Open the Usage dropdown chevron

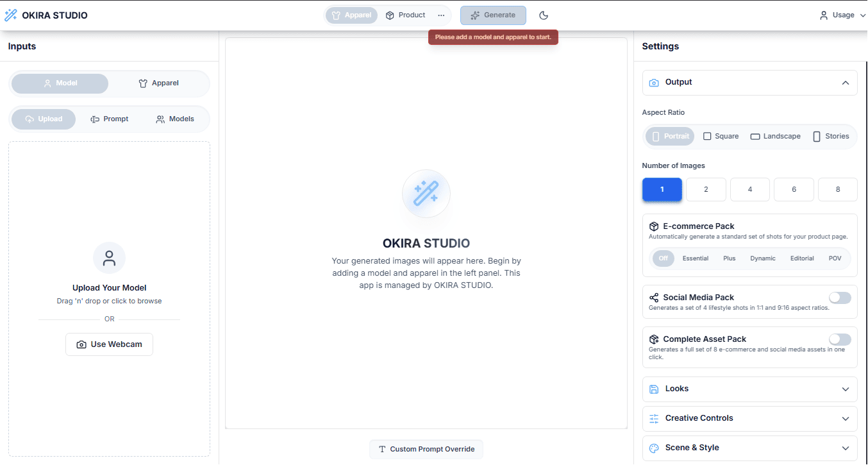click(862, 15)
